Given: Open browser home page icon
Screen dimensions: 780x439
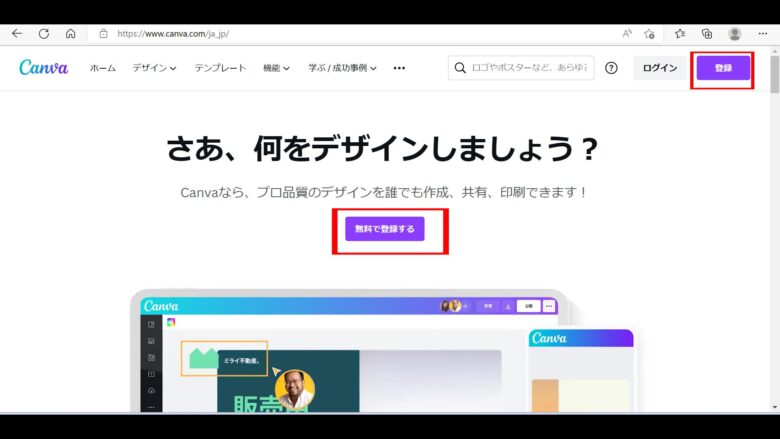Looking at the screenshot, I should 71,34.
